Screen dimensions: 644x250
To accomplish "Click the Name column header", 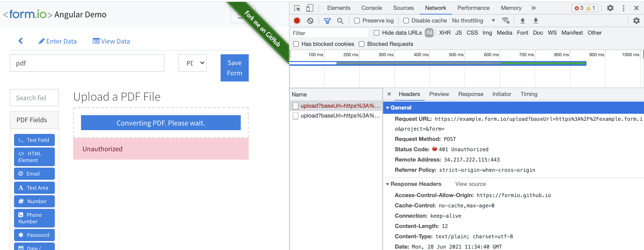I will pyautogui.click(x=336, y=95).
